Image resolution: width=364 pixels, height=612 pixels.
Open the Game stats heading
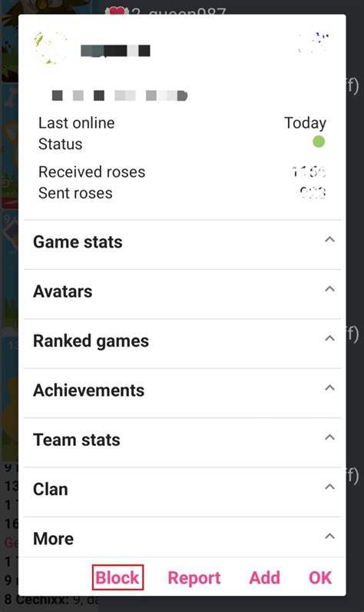pyautogui.click(x=78, y=242)
